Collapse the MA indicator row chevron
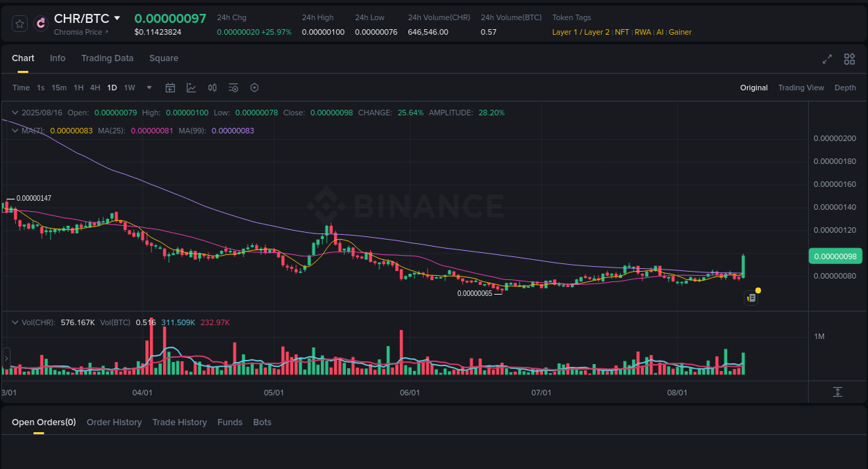 [x=15, y=130]
